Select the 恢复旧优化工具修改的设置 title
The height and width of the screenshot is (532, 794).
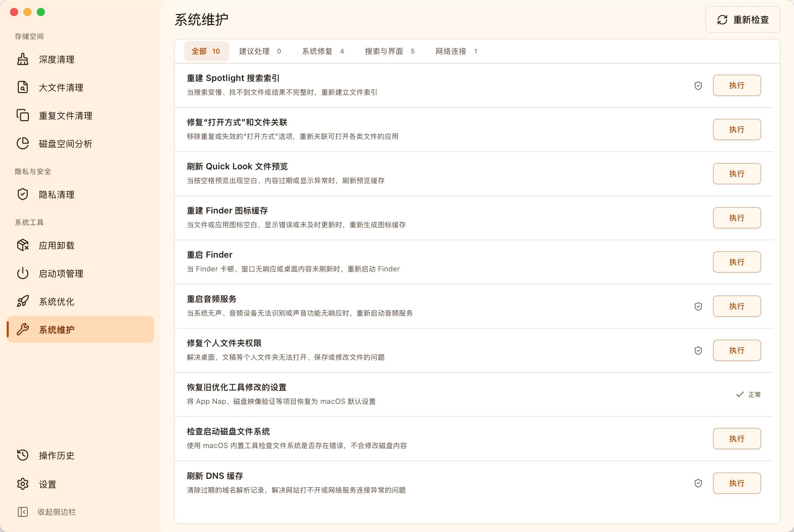pyautogui.click(x=237, y=387)
